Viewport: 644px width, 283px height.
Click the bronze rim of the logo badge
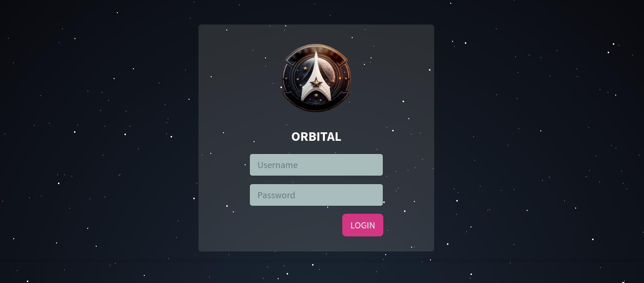click(x=316, y=46)
